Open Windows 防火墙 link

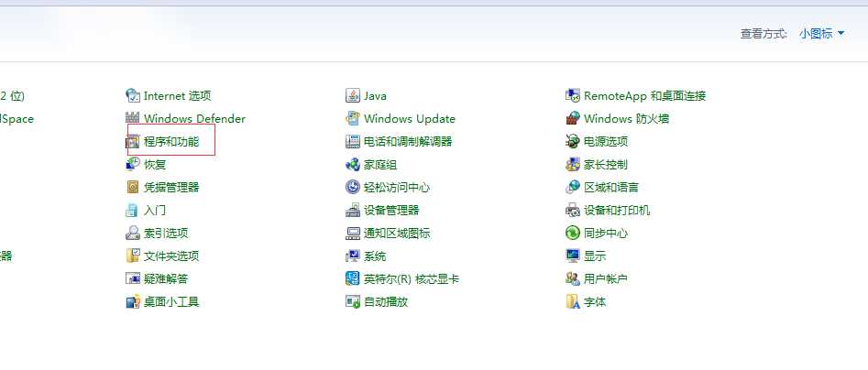pyautogui.click(x=627, y=118)
